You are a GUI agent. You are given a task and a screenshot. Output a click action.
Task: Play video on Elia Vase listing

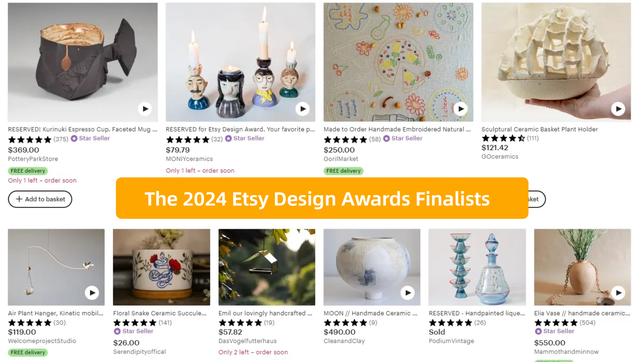point(618,293)
